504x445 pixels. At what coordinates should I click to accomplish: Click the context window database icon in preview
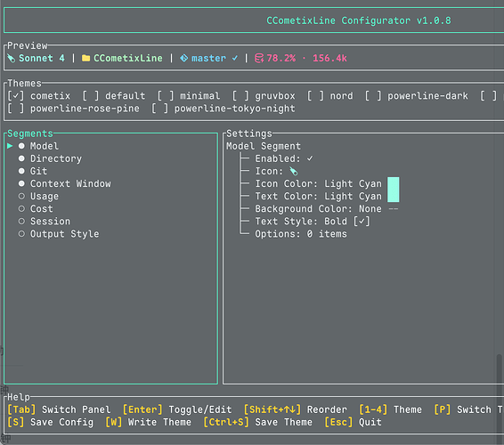[x=259, y=59]
